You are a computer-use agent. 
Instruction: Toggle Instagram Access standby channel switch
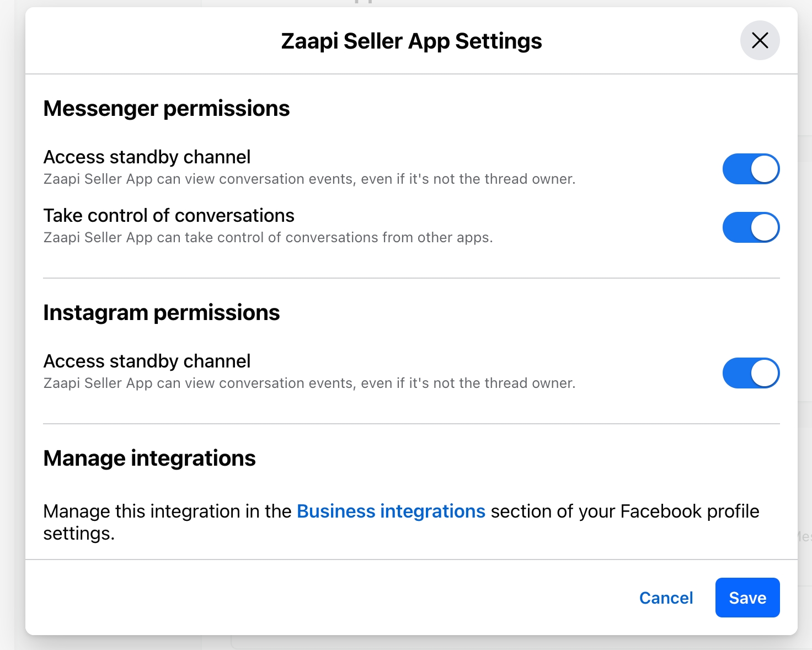pyautogui.click(x=751, y=373)
